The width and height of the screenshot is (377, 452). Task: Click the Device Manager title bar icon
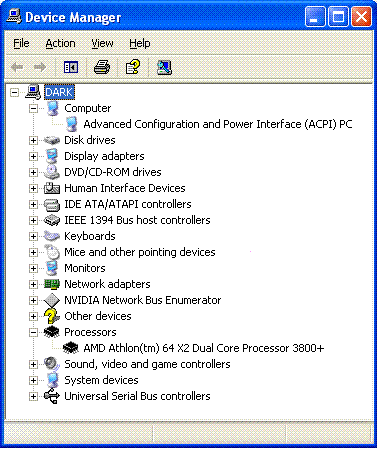click(14, 17)
